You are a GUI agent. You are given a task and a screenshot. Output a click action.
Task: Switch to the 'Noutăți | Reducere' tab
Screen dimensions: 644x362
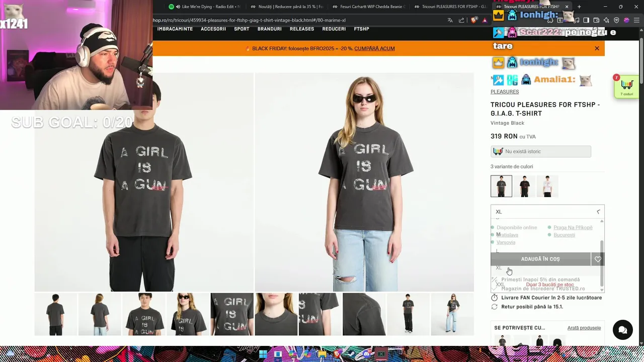tap(287, 7)
